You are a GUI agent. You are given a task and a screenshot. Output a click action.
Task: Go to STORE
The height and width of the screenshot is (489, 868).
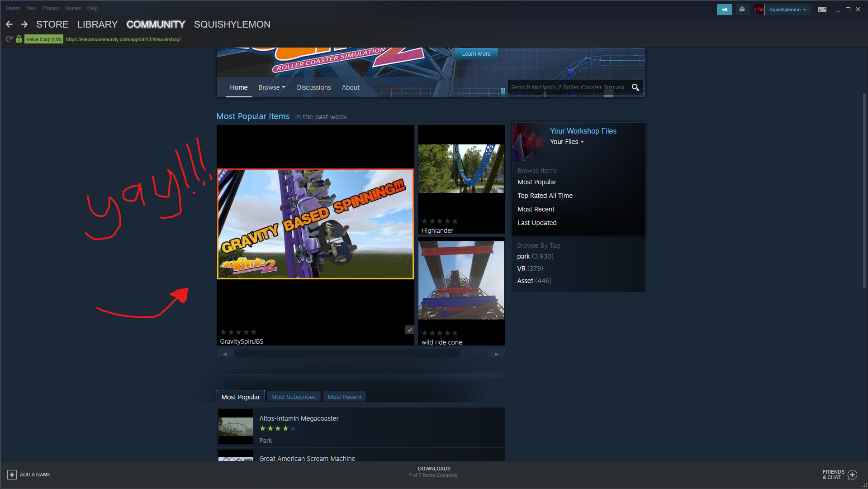click(x=52, y=24)
